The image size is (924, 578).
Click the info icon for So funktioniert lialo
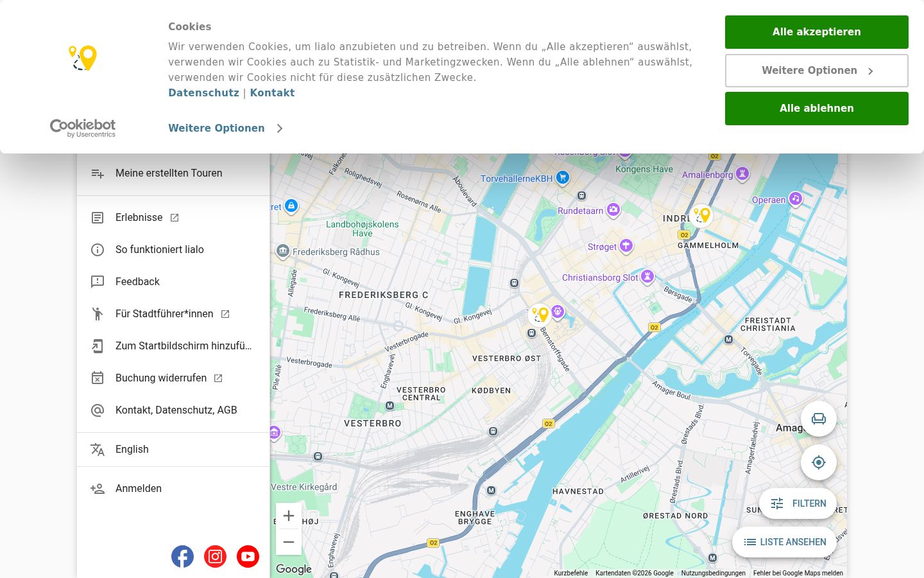point(98,250)
